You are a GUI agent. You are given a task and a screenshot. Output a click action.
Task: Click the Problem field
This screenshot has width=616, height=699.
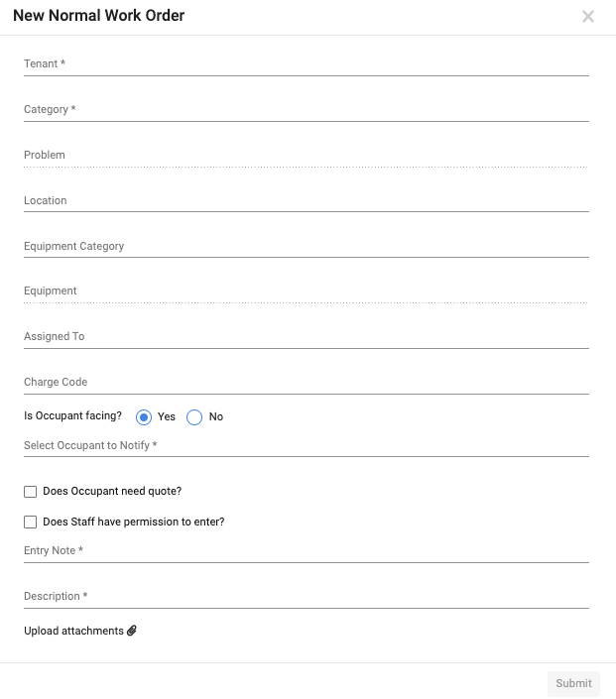(307, 155)
